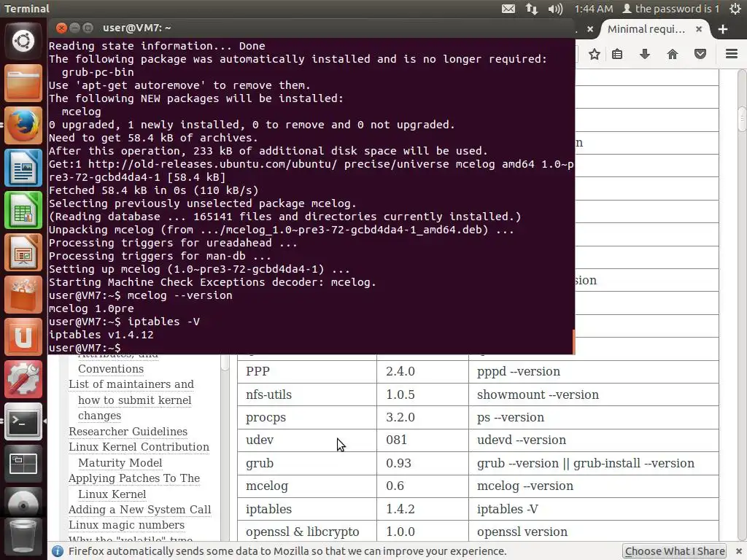Viewport: 747px width, 560px height.
Task: Open the system power gear menu
Action: (735, 9)
